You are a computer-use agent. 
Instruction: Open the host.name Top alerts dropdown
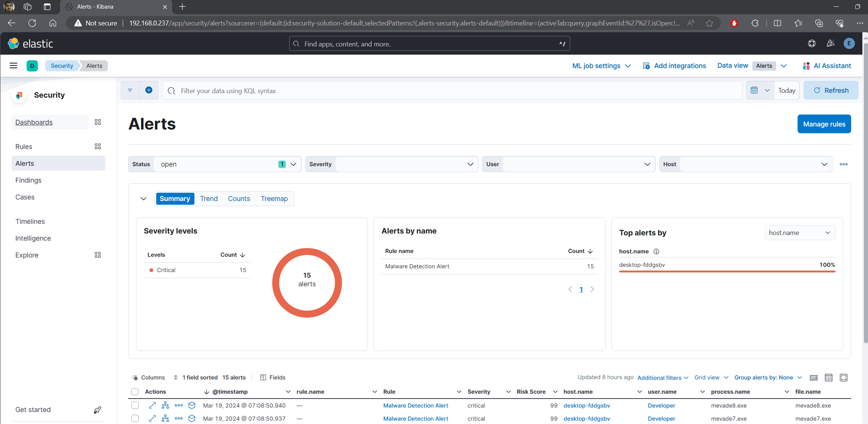point(799,233)
